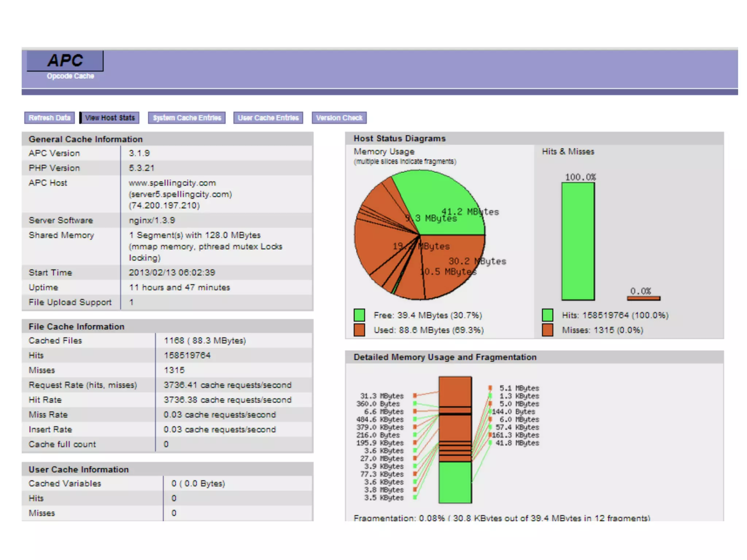Click green Hits legend swatch
The image size is (747, 560).
(x=547, y=315)
